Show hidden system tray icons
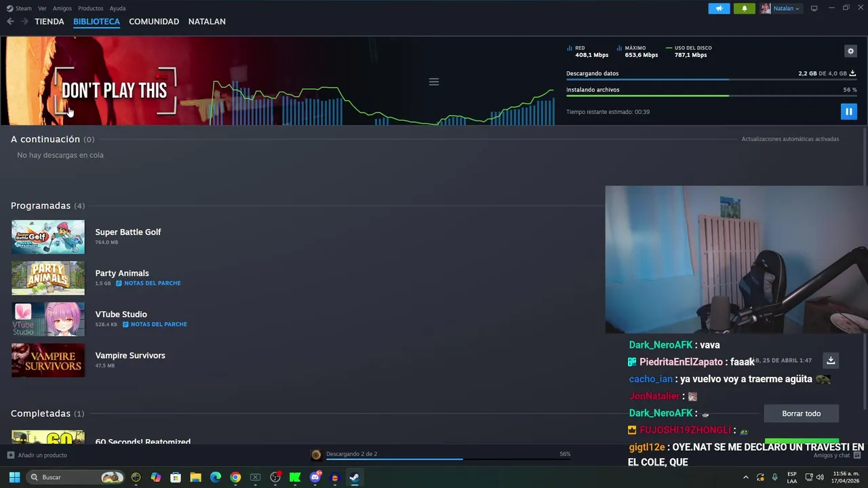 point(745,477)
